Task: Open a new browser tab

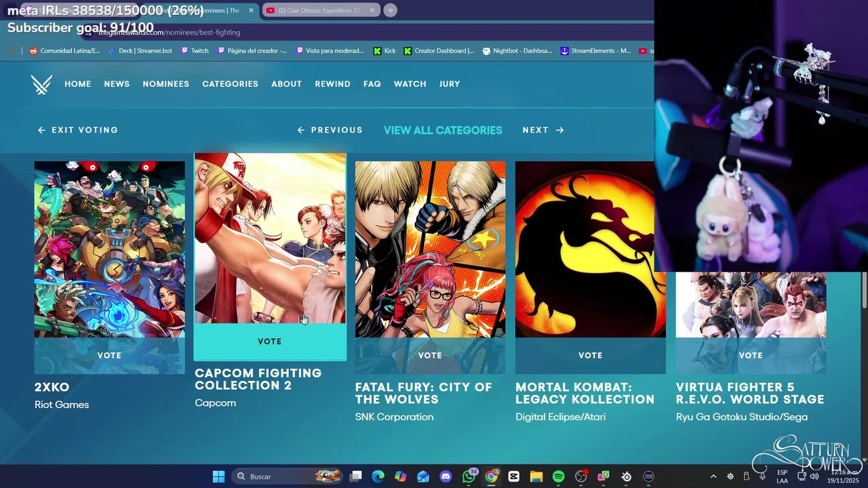Action: tap(391, 10)
